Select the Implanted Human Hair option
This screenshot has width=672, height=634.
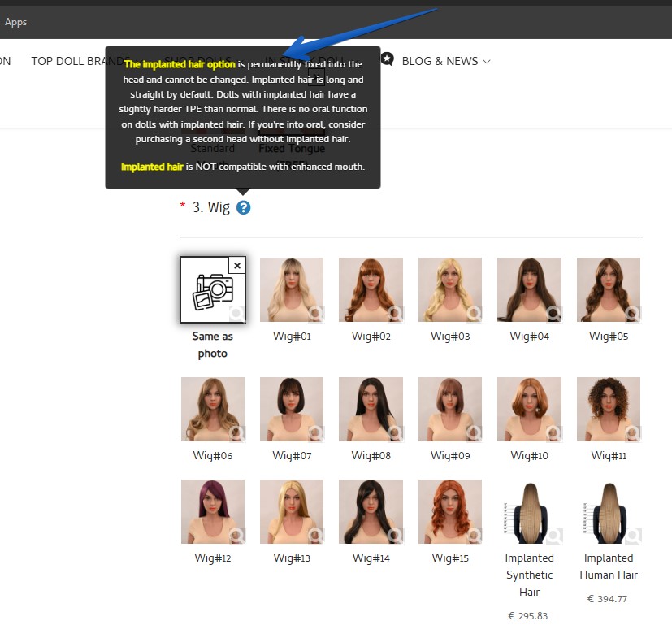tap(609, 514)
